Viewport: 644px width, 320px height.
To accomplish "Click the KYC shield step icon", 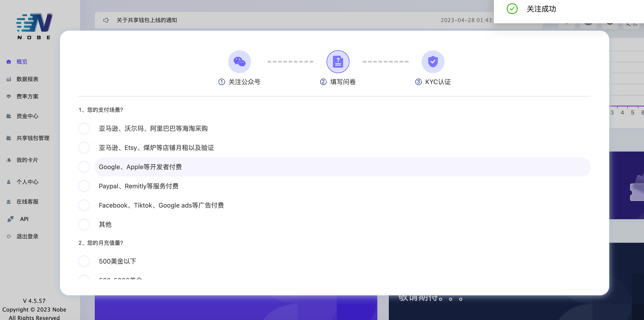I will 433,62.
